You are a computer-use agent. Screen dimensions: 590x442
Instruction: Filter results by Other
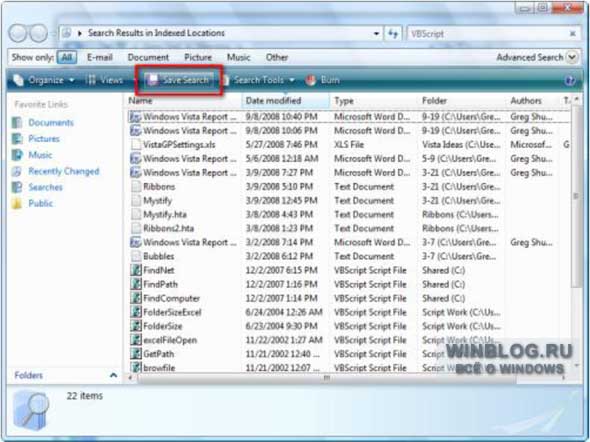[277, 58]
